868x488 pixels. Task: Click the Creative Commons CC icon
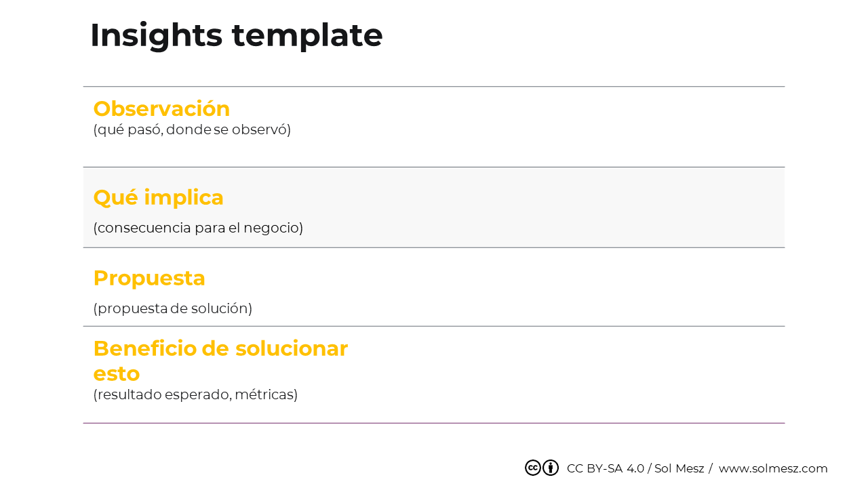click(x=533, y=468)
